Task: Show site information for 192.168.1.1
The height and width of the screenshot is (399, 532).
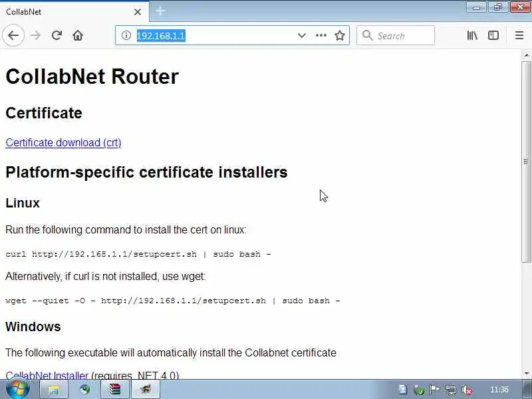Action: point(126,35)
